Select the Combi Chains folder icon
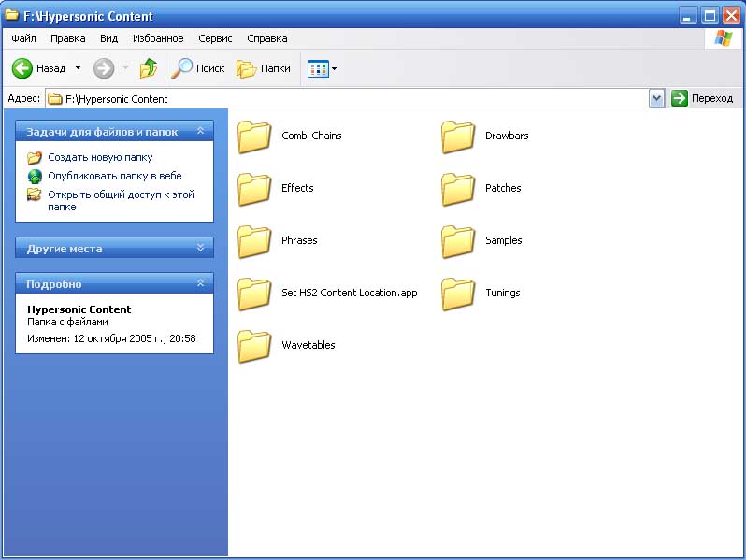746x560 pixels. pos(254,136)
